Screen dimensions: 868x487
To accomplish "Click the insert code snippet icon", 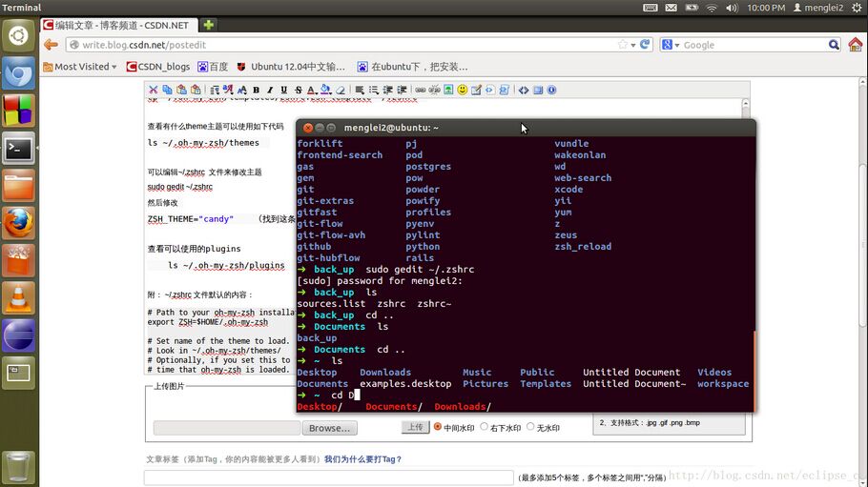I will pyautogui.click(x=490, y=90).
